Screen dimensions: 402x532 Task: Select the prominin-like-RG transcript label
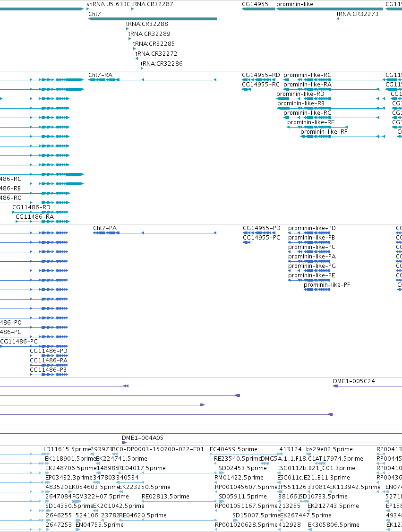308,112
